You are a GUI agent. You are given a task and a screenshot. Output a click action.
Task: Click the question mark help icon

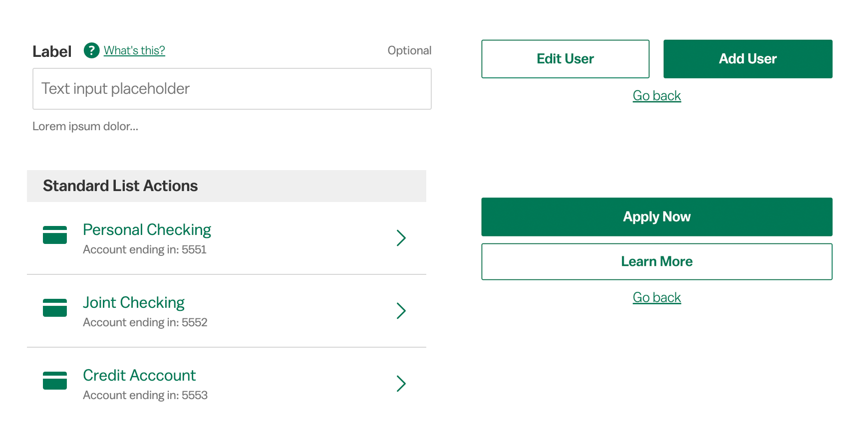(x=91, y=50)
